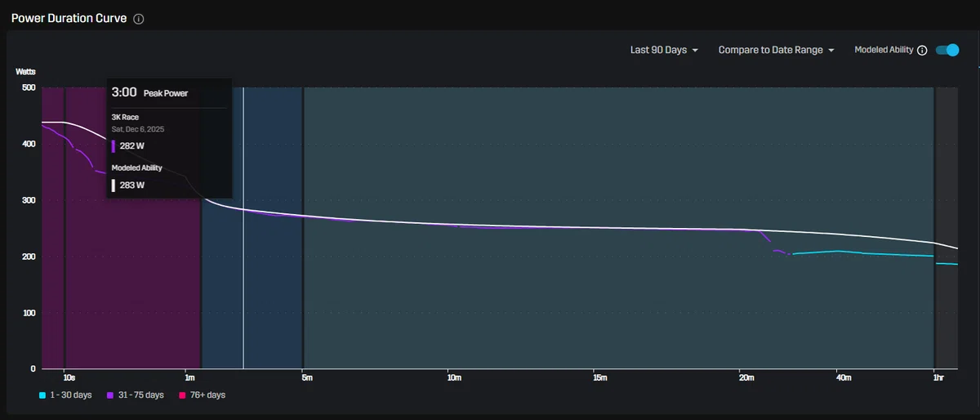Click the 3K Race entry in tooltip

[x=125, y=117]
